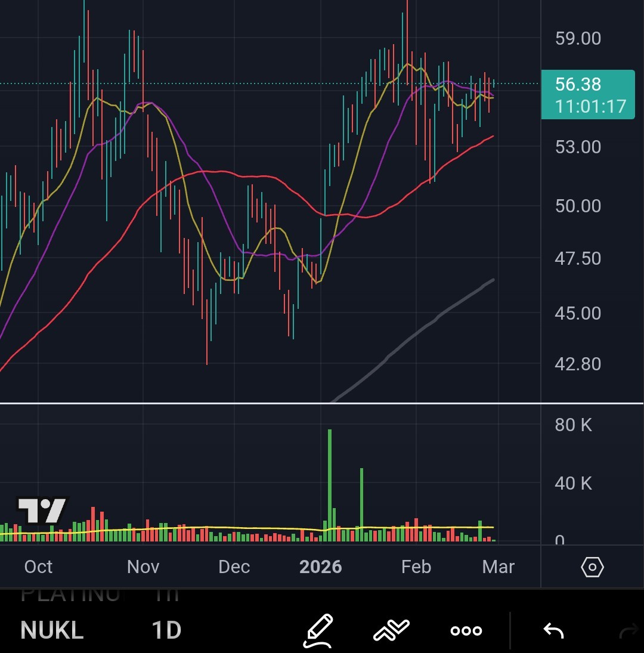Select the tallest green volume bar

pos(330,483)
